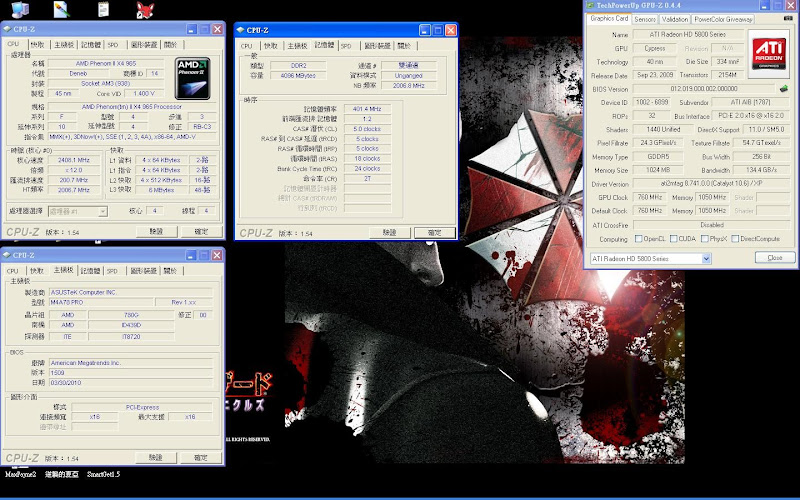Open 記憶體 tab in the CPU-Z mainboard window
The height and width of the screenshot is (500, 800).
[90, 271]
